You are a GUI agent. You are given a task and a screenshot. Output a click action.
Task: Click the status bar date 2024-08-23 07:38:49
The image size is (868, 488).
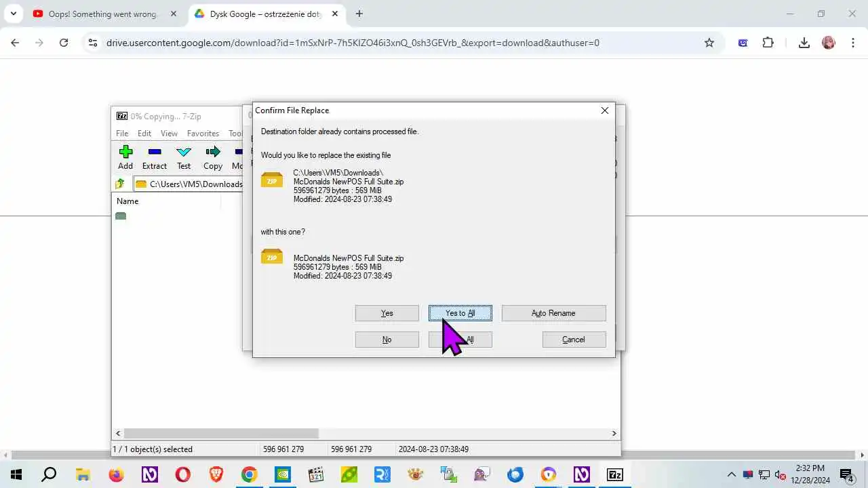click(433, 449)
